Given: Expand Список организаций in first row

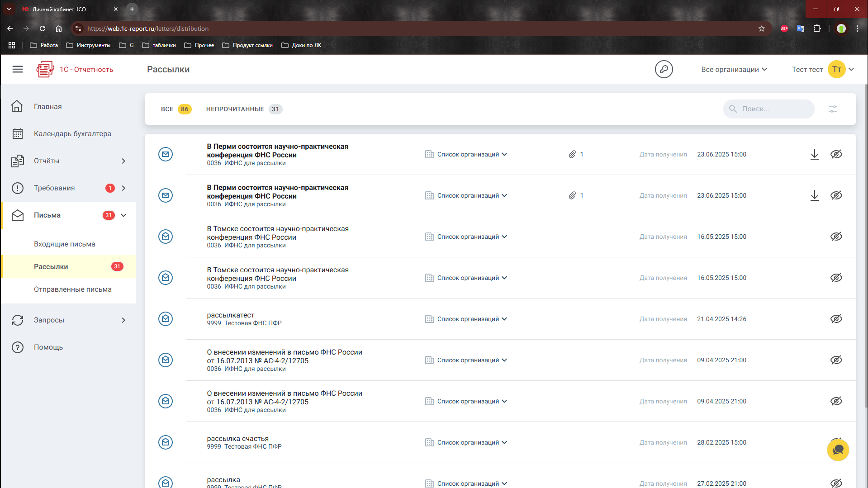Looking at the screenshot, I should 472,154.
